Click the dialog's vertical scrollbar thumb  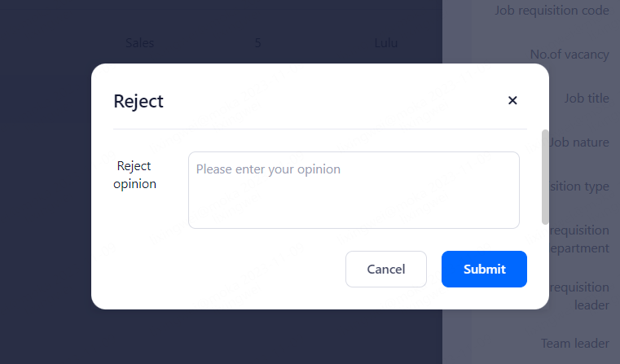click(x=545, y=176)
